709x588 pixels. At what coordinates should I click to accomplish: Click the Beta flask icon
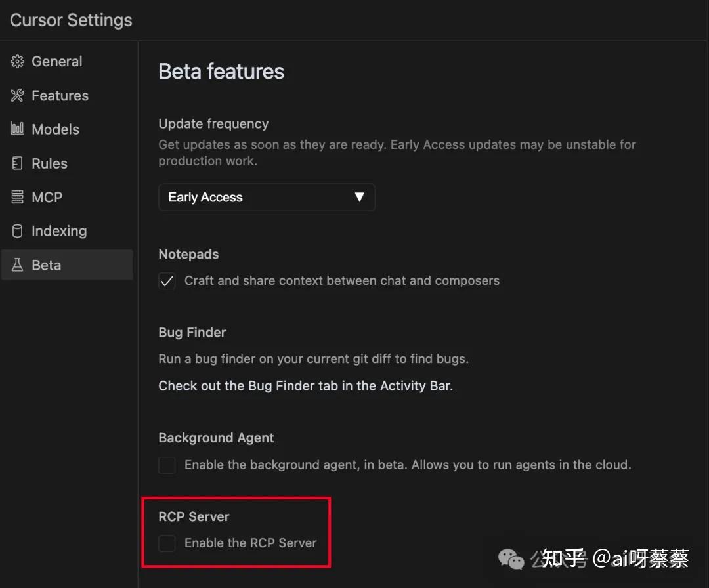point(17,265)
